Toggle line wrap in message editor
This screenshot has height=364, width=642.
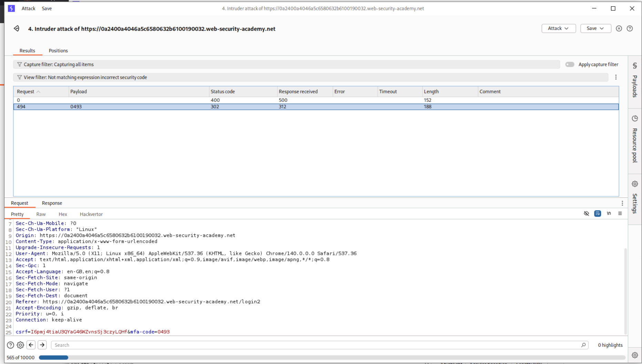(x=598, y=214)
